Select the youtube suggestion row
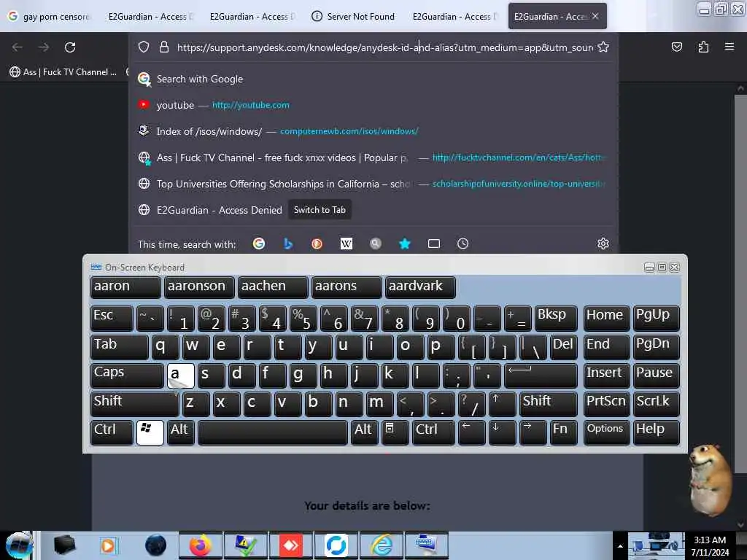This screenshot has height=560, width=747. pos(373,105)
